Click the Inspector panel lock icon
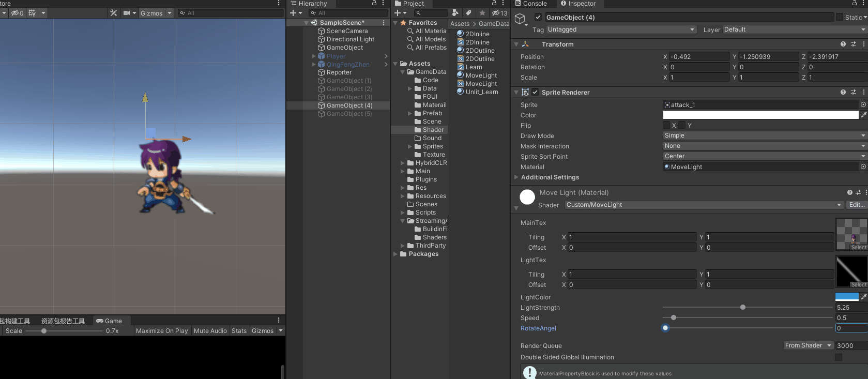 (x=855, y=3)
